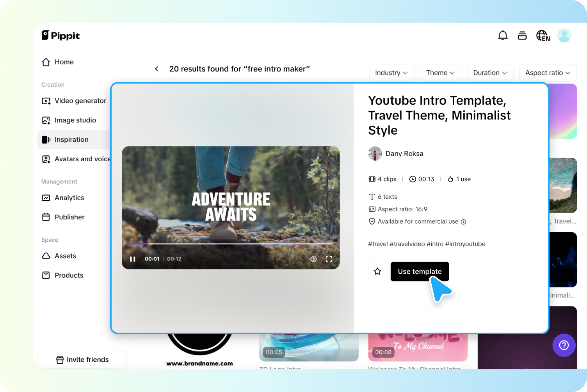This screenshot has height=392, width=587.
Task: Open the Analytics panel
Action: 69,198
